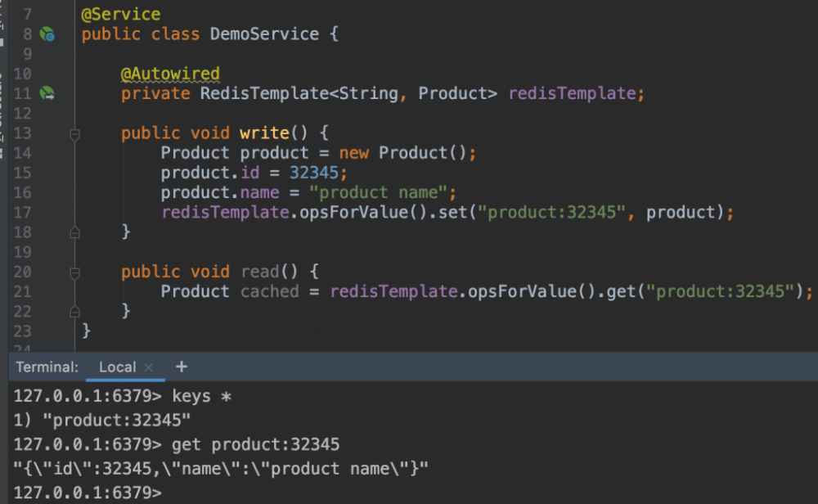Close the Local terminal session
818x504 pixels.
pyautogui.click(x=149, y=367)
